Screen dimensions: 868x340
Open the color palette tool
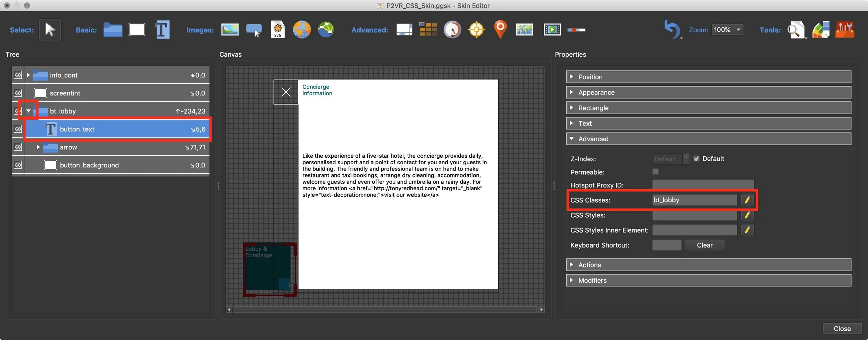pyautogui.click(x=821, y=30)
